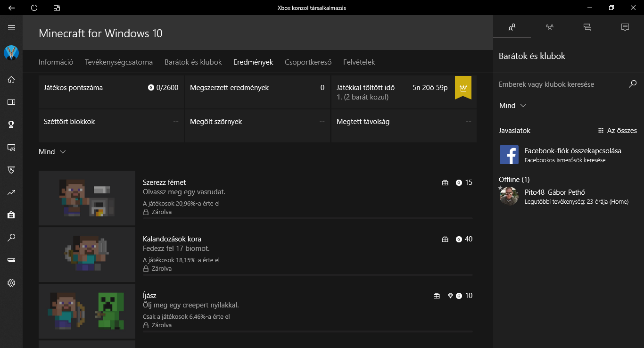Open the Információ tab
This screenshot has width=644, height=348.
pos(56,62)
